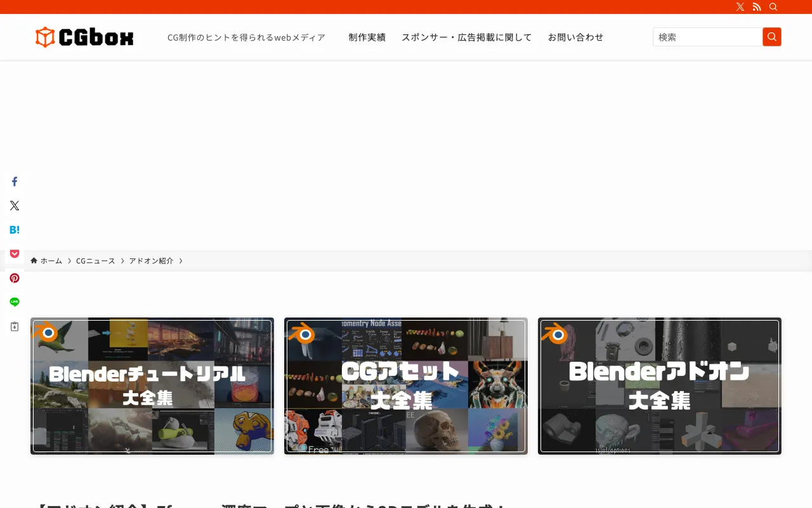Screen dimensions: 812x508
Task: Open スポンサー・広告掲載に関して menu item
Action: click(x=466, y=37)
